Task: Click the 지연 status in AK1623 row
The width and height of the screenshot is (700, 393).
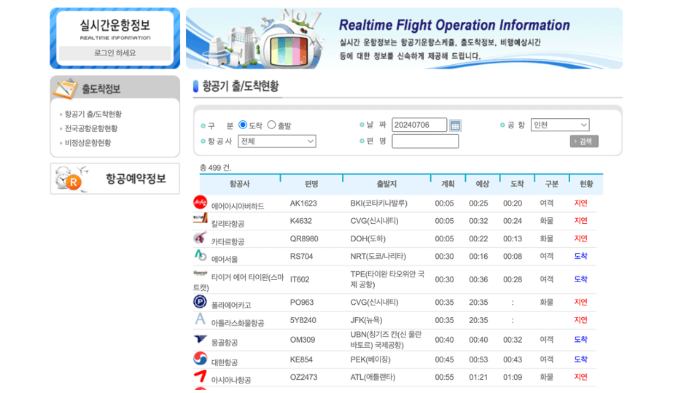Action: pos(580,203)
